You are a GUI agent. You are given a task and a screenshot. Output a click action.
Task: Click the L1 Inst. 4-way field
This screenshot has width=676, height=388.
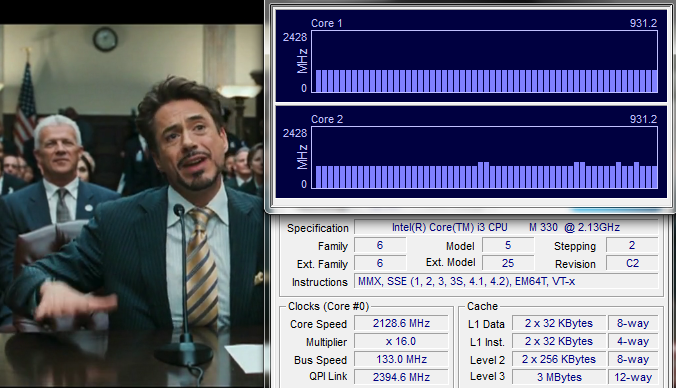click(633, 341)
